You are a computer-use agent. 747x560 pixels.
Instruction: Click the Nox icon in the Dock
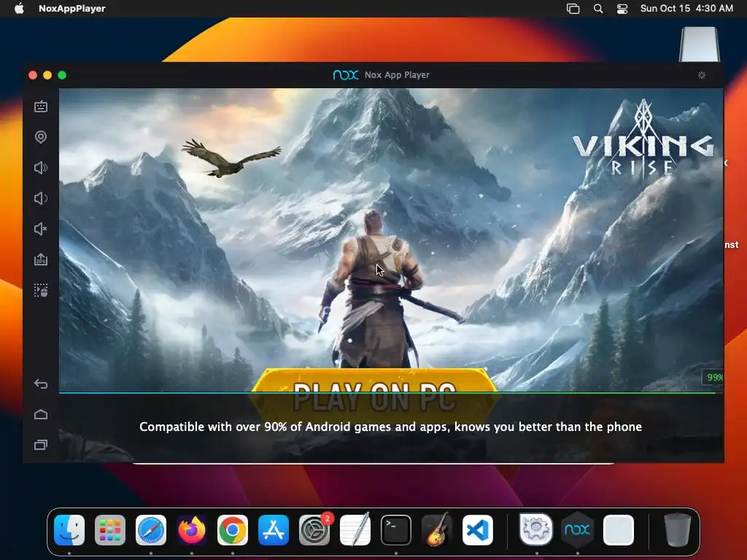578,529
